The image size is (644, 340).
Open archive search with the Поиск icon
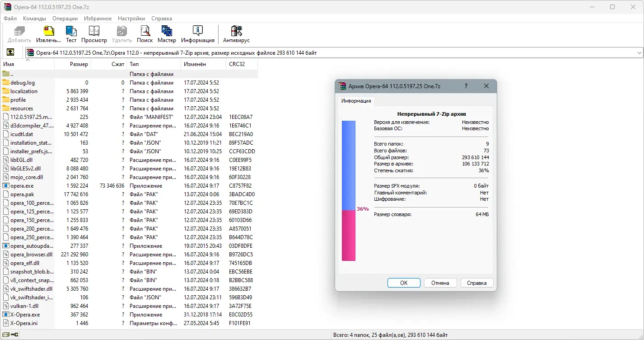point(145,34)
